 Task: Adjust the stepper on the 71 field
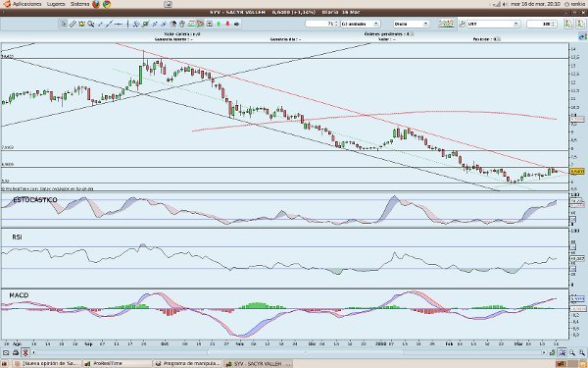click(336, 24)
